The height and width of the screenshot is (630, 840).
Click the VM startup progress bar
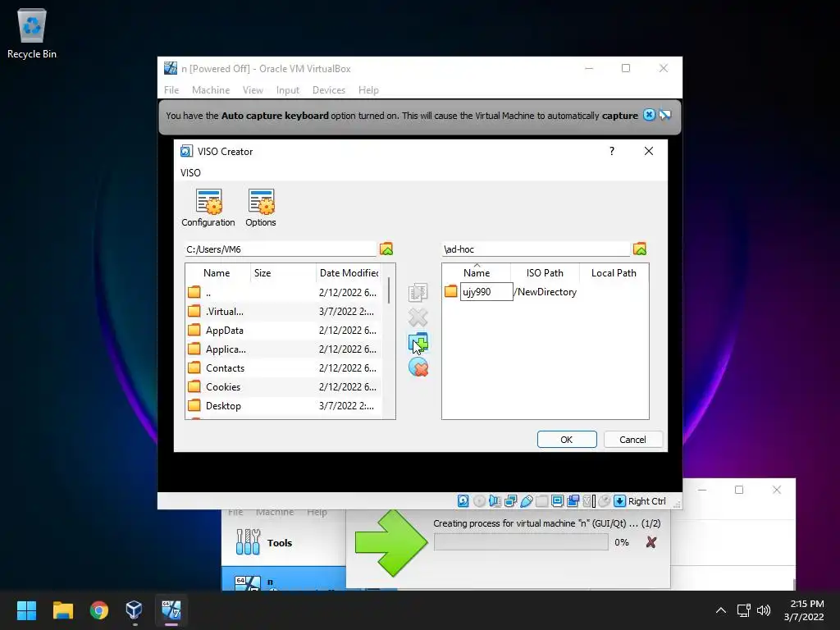521,542
